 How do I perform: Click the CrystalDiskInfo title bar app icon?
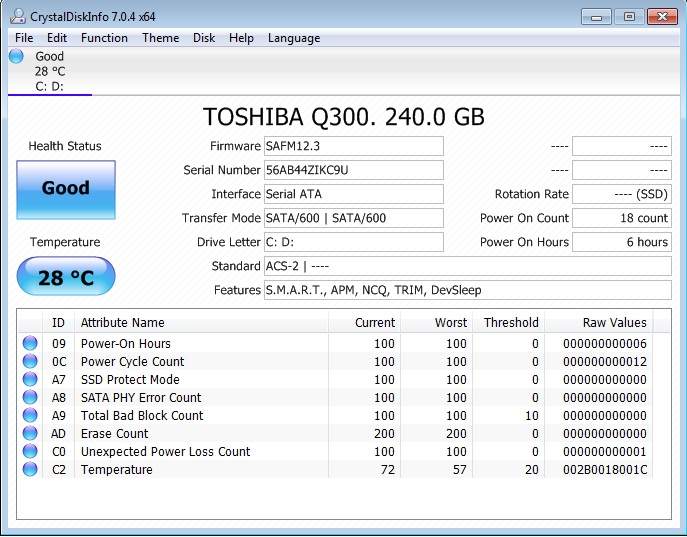tap(18, 17)
